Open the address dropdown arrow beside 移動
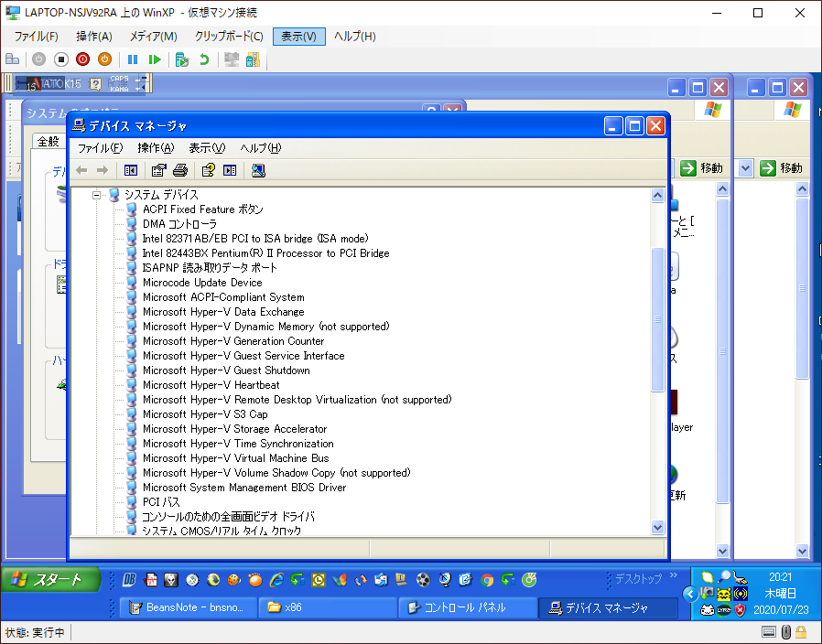The image size is (822, 644). click(745, 168)
